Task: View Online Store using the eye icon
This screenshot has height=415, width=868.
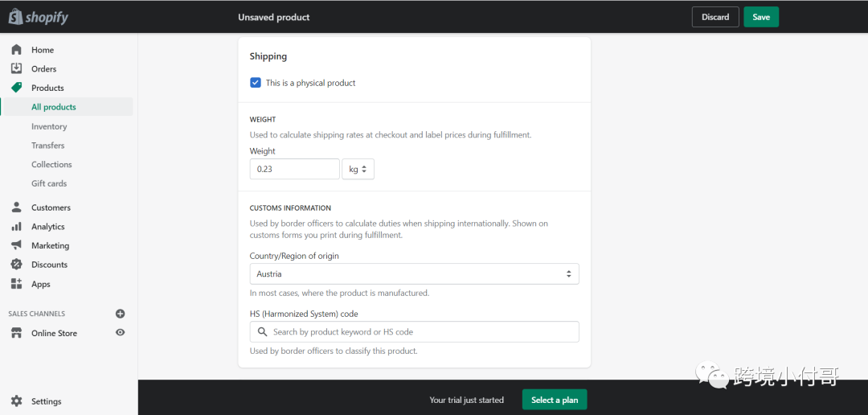Action: point(121,333)
